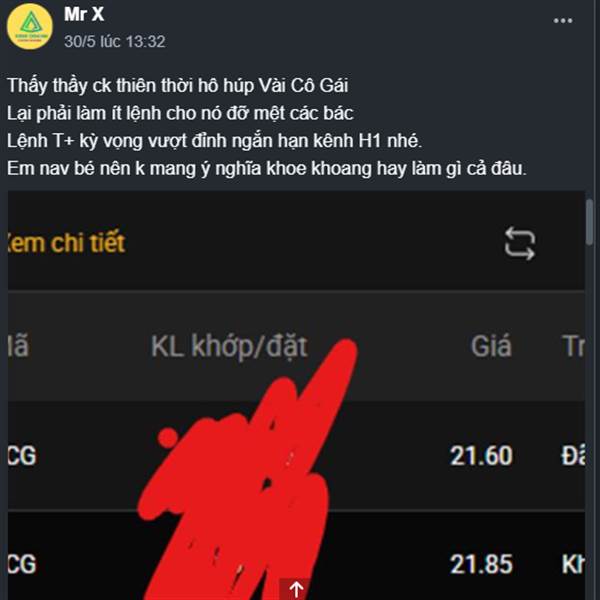Sort by the KL khớp/đặt column header
Viewport: 600px width, 600px height.
(229, 346)
